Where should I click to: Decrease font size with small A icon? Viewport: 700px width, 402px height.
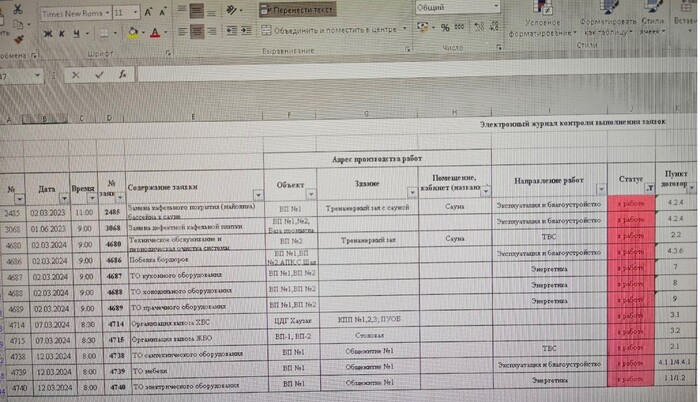(x=162, y=13)
